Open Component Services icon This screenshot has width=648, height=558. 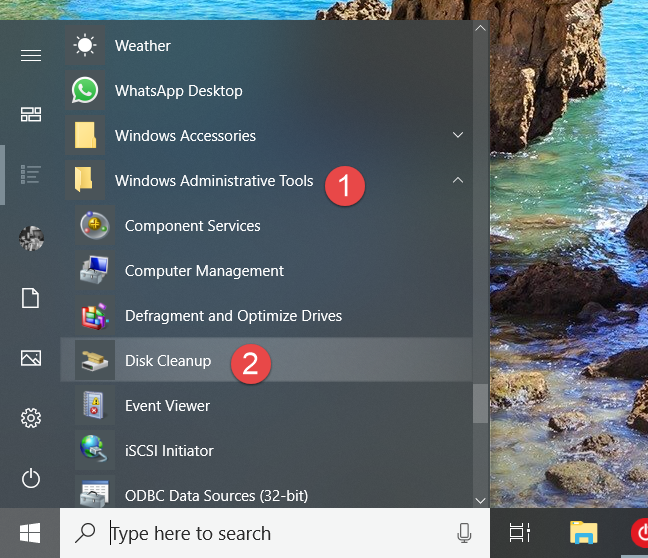95,225
